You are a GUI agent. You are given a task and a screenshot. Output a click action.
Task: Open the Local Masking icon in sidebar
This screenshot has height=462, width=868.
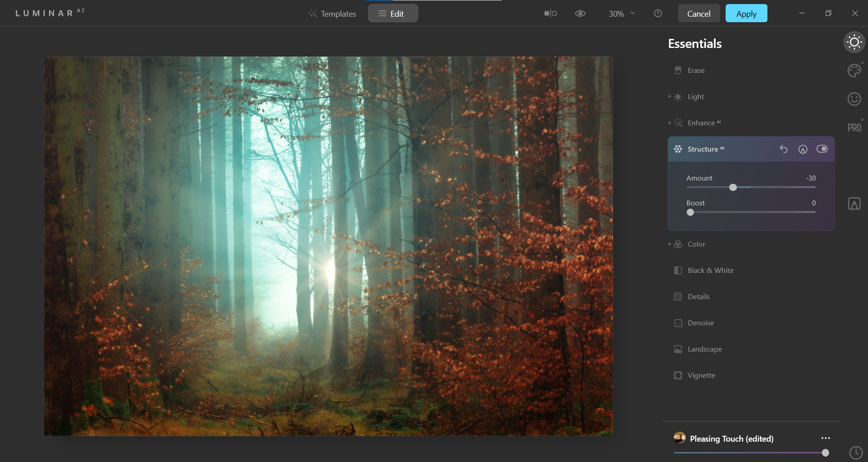pyautogui.click(x=854, y=204)
